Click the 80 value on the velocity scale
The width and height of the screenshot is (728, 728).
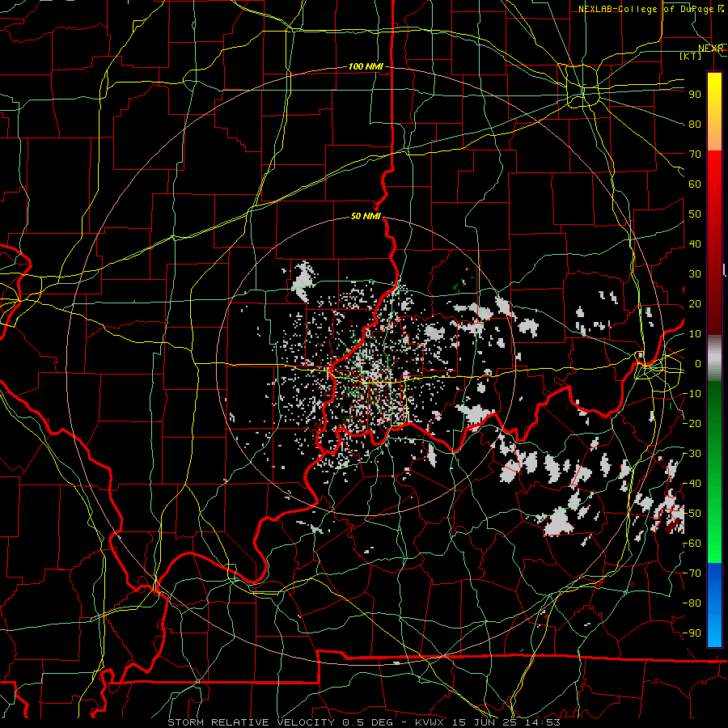point(695,125)
